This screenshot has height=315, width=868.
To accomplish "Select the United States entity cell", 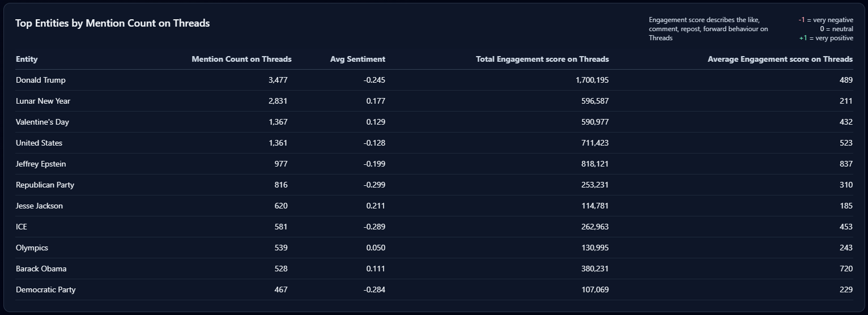I will (x=39, y=143).
